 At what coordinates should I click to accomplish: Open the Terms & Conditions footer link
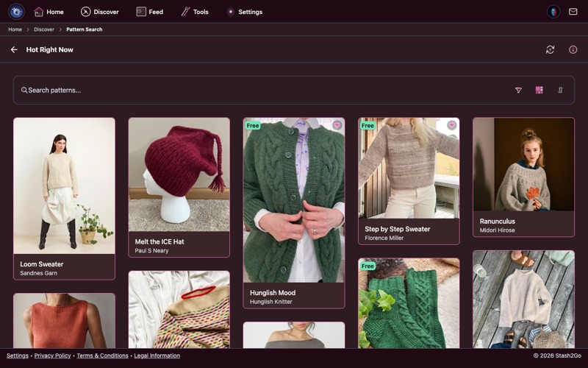(102, 355)
